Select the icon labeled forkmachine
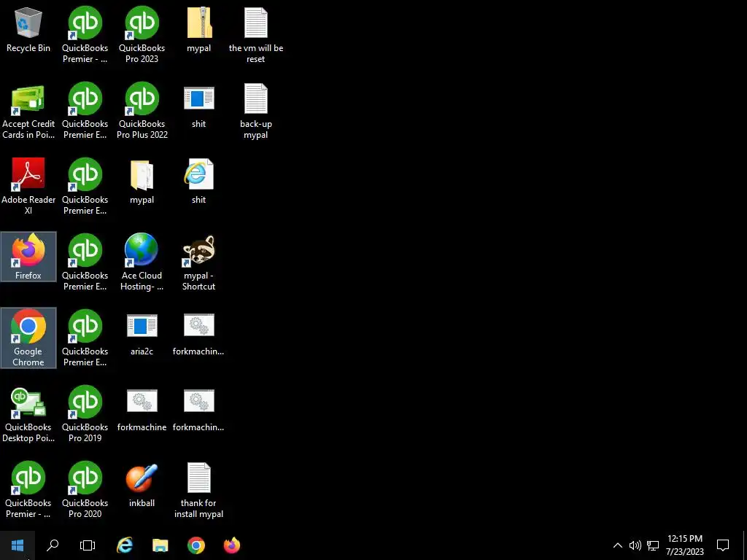The width and height of the screenshot is (747, 560). (x=142, y=410)
